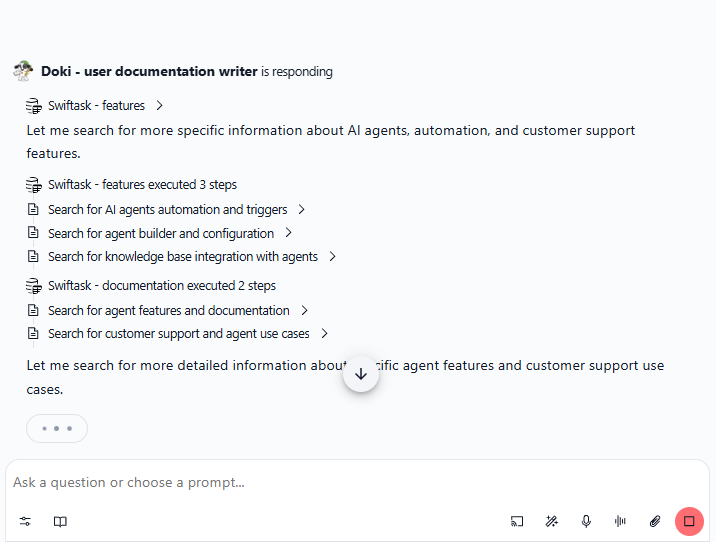Click the magic wand prompt enhance icon

(x=552, y=521)
